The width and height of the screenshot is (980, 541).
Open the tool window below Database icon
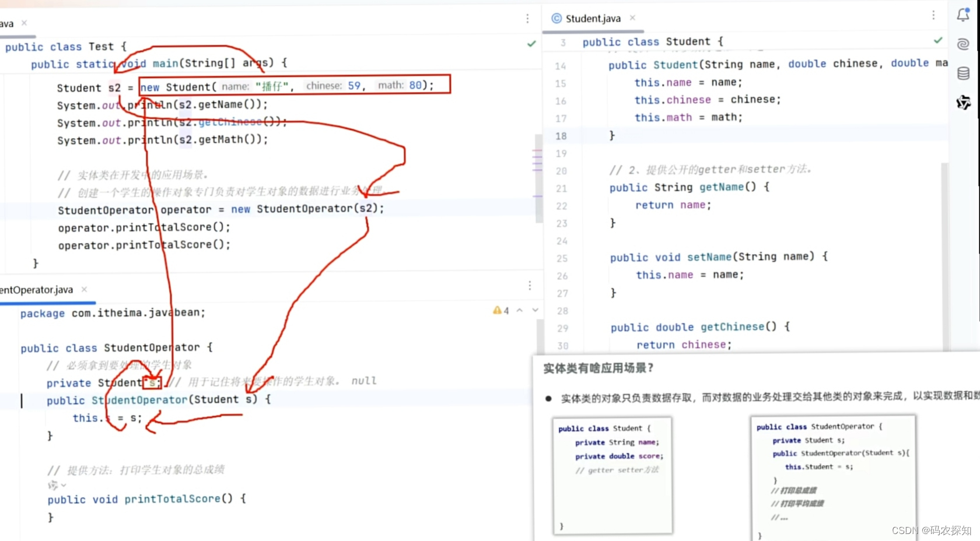click(963, 103)
